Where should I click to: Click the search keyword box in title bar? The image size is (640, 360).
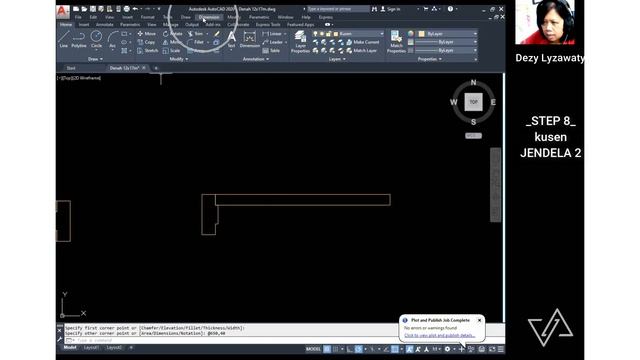tap(338, 9)
